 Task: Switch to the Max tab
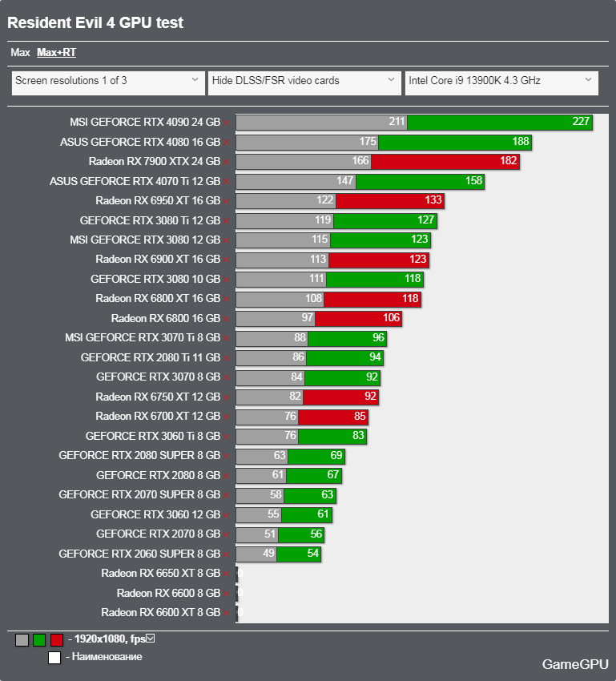20,53
